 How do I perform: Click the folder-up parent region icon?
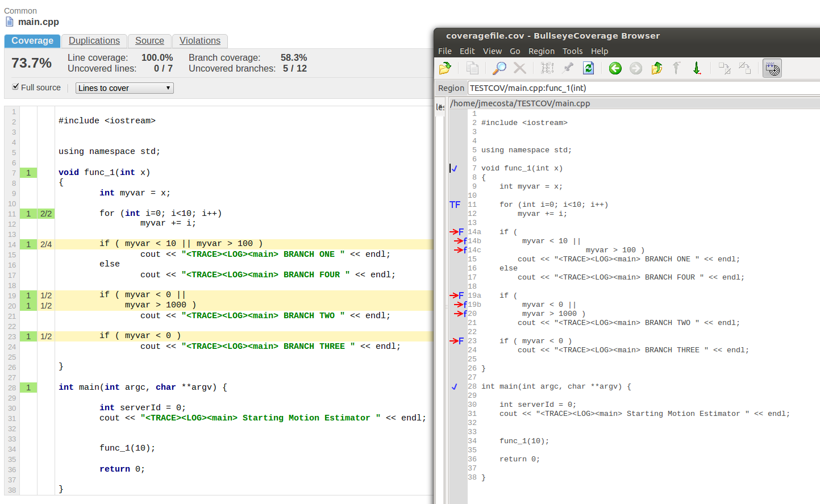click(x=656, y=68)
